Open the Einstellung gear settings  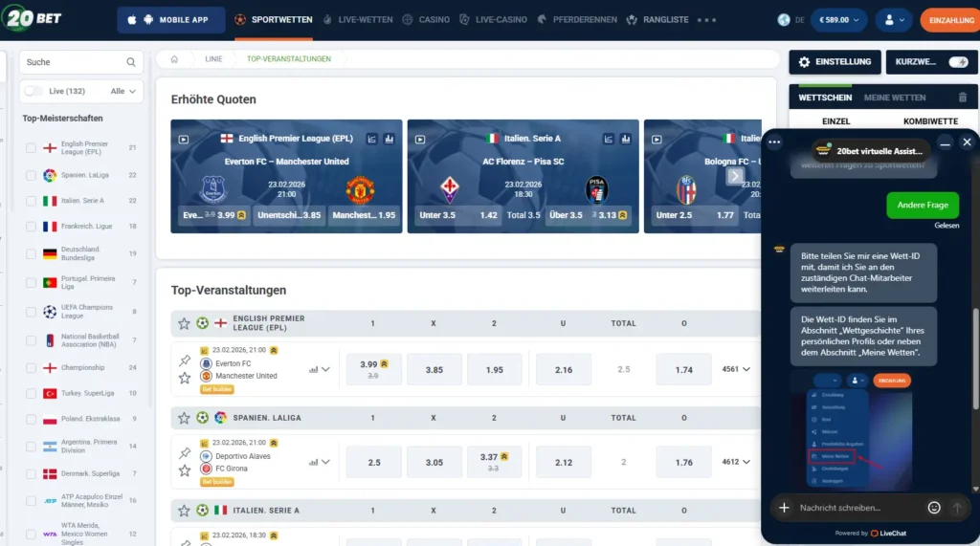[835, 62]
